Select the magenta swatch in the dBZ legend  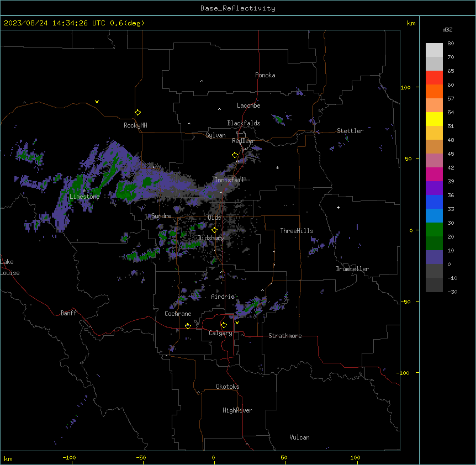pyautogui.click(x=434, y=174)
